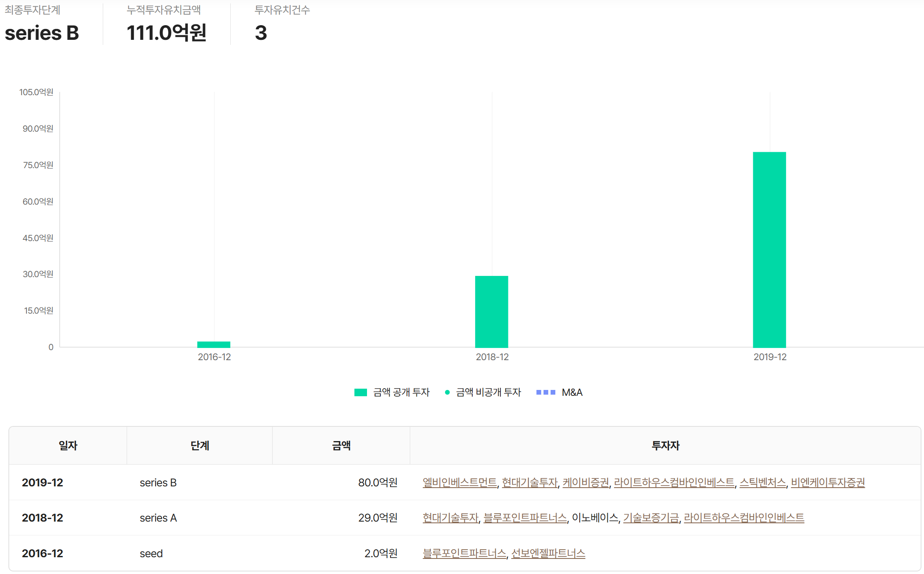Click the 2018-12 investment bar
Image resolution: width=924 pixels, height=574 pixels.
coord(491,312)
